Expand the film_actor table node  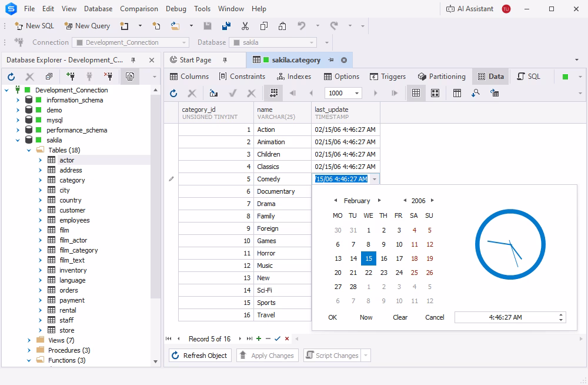(x=40, y=240)
